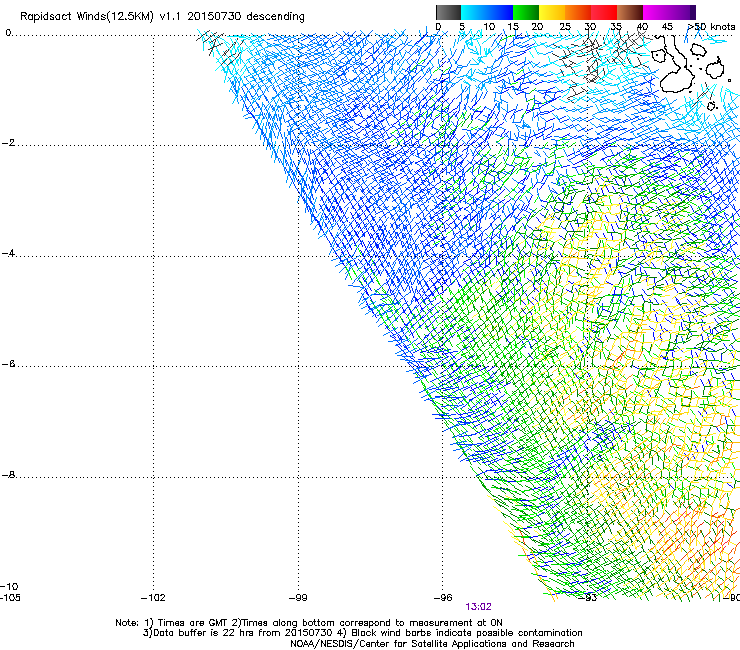Click the gray 0-5 knots legend swatch

pos(448,12)
